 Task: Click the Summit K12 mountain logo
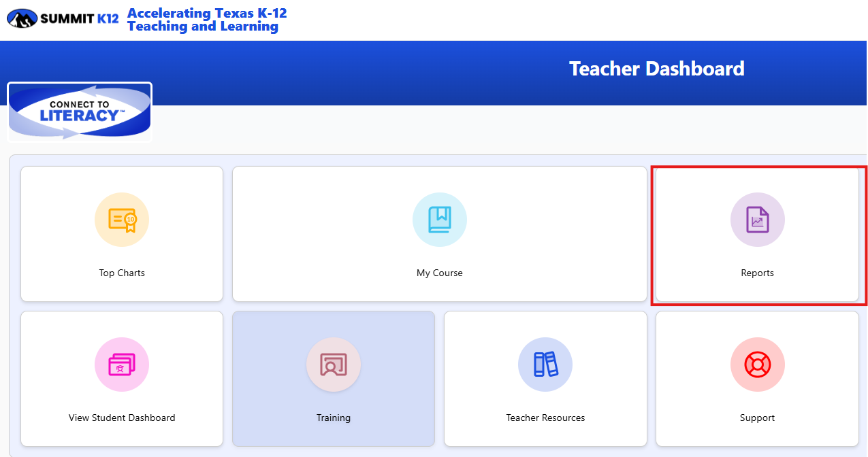coord(22,18)
